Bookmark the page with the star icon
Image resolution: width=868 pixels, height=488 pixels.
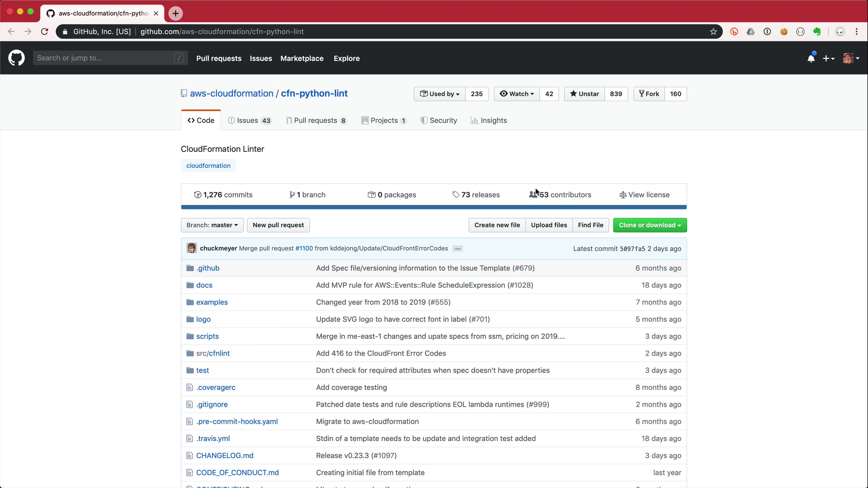[713, 32]
